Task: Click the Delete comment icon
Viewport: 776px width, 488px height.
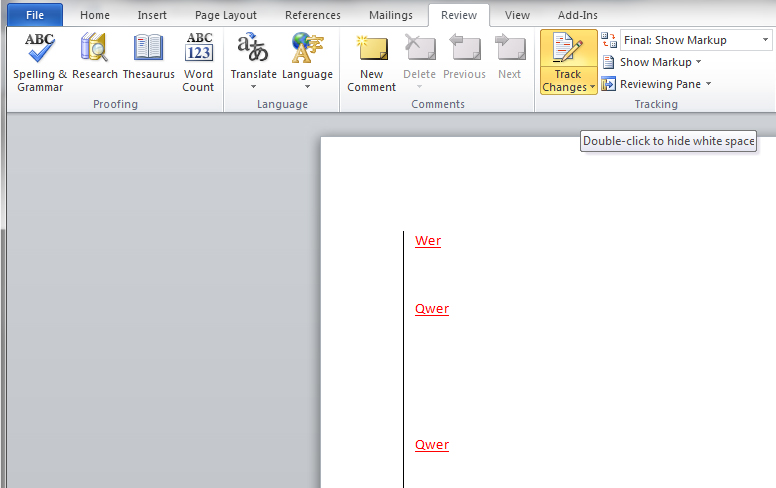Action: 420,47
